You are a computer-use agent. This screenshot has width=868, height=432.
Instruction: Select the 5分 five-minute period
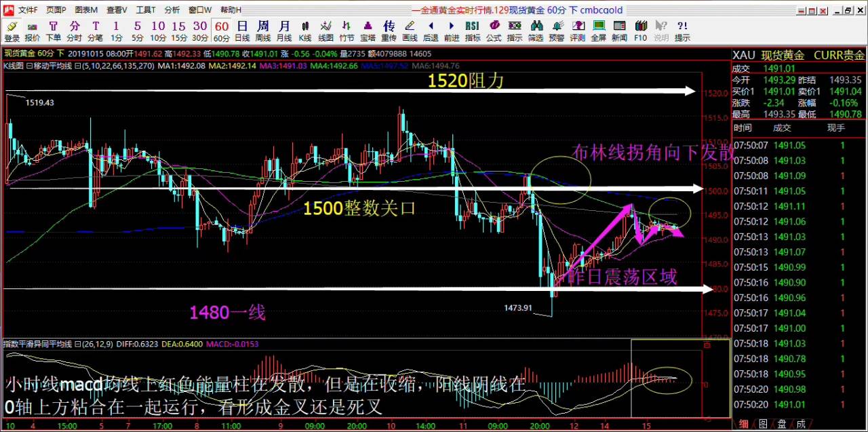(138, 31)
